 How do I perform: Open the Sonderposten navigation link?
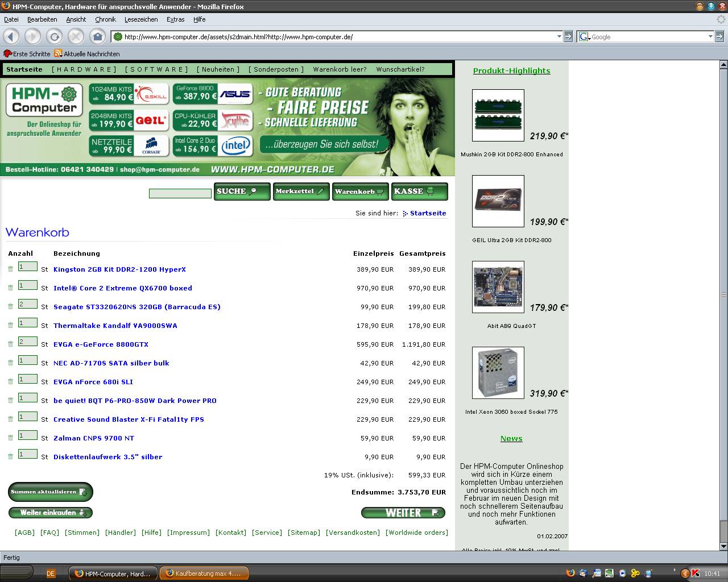(x=276, y=69)
